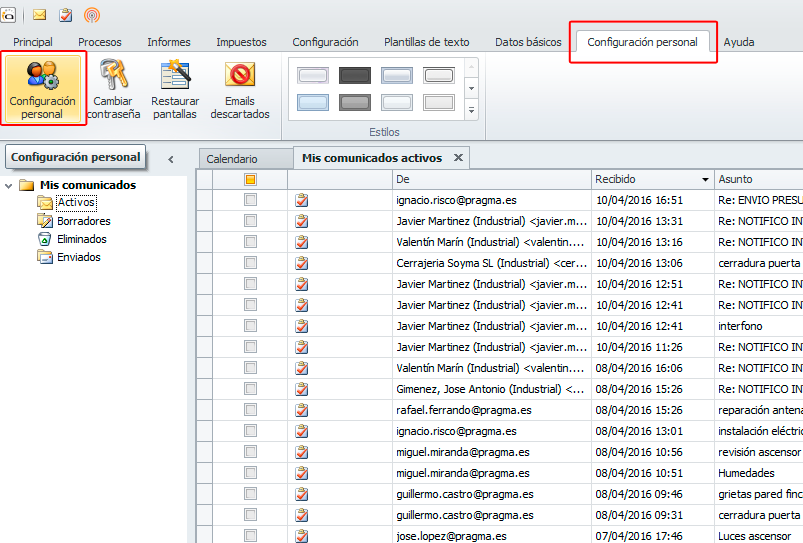Sort by the Asunto column header
803x543 pixels.
tap(759, 179)
